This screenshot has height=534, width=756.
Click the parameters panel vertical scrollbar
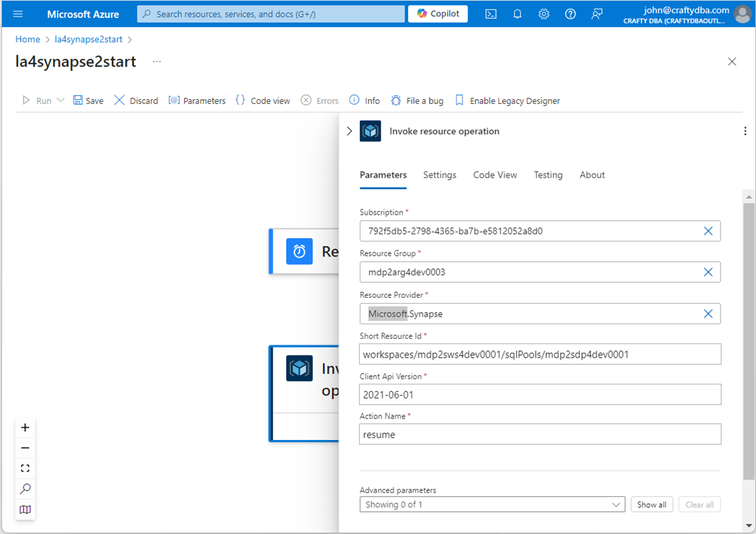pos(749,335)
